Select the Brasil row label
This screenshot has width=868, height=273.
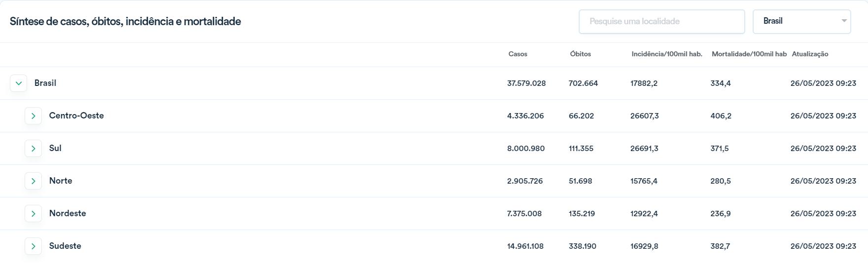pos(45,83)
